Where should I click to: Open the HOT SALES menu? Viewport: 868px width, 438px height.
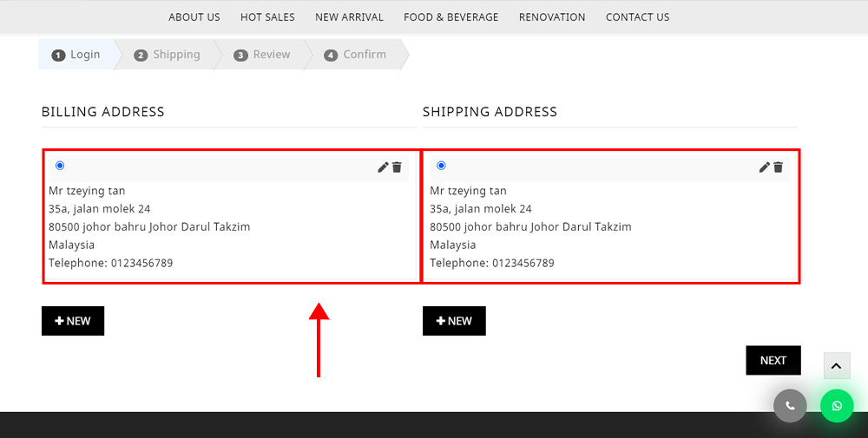[267, 17]
